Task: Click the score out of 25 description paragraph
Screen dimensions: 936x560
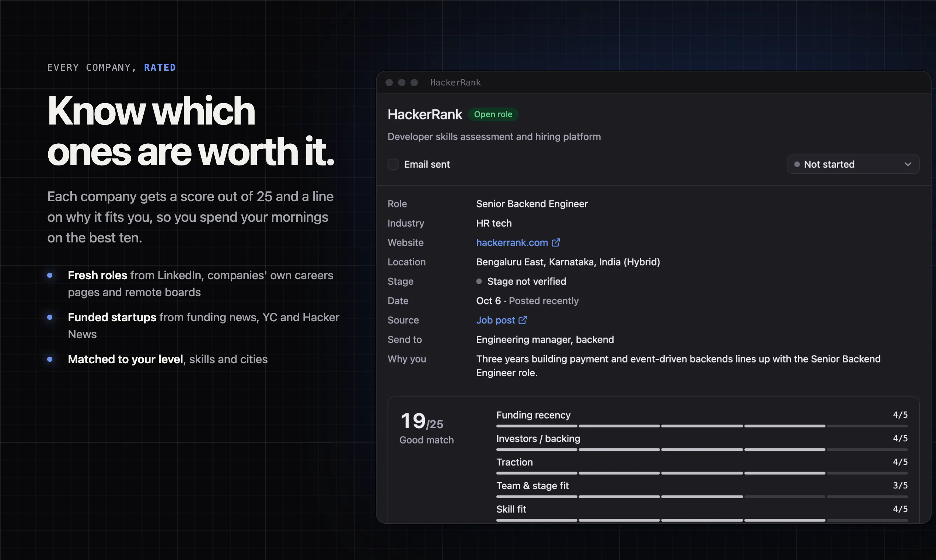Action: coord(190,217)
